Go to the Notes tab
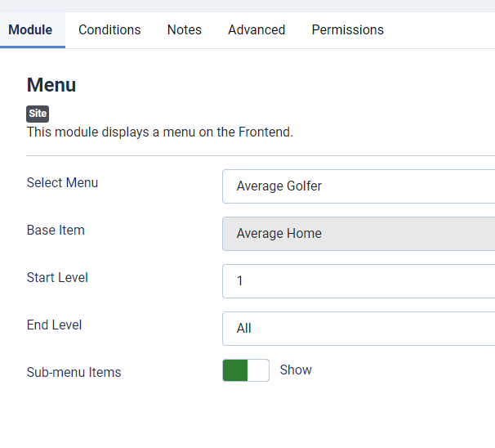This screenshot has height=448, width=495. tap(185, 30)
